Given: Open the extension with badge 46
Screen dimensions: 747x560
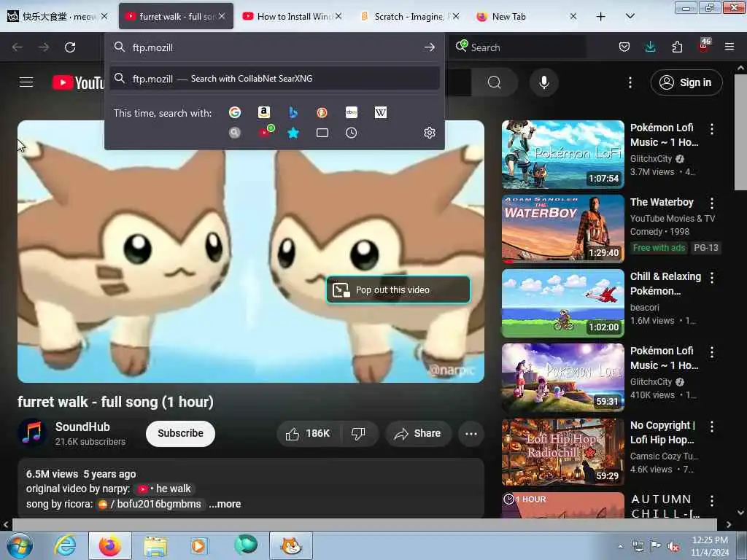Looking at the screenshot, I should 704,46.
